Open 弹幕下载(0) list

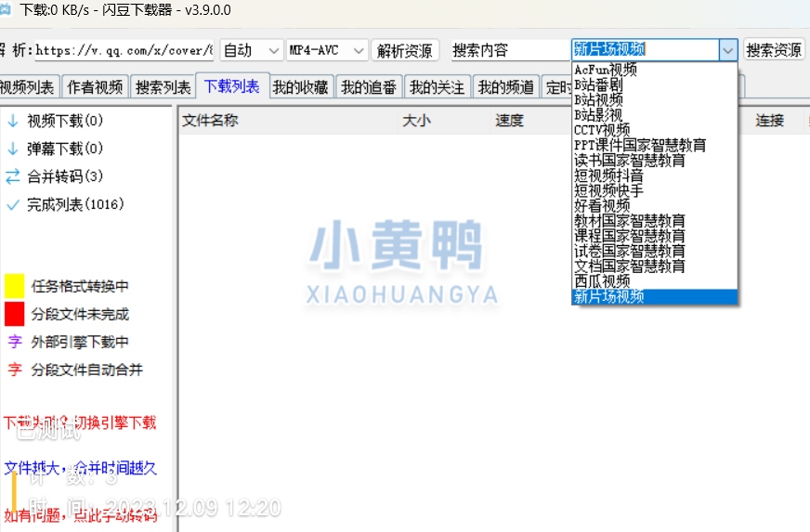pyautogui.click(x=65, y=149)
